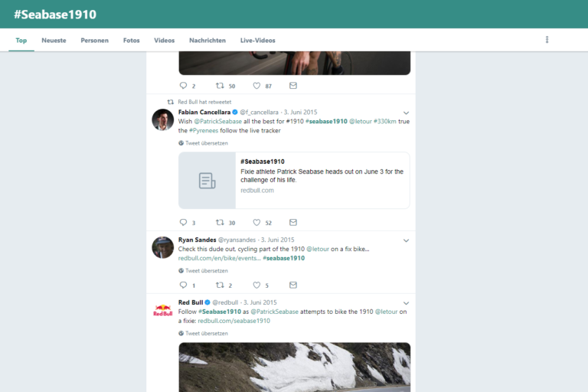Open reply on the tweet with 87 likes
The height and width of the screenshot is (392, 588).
[183, 86]
